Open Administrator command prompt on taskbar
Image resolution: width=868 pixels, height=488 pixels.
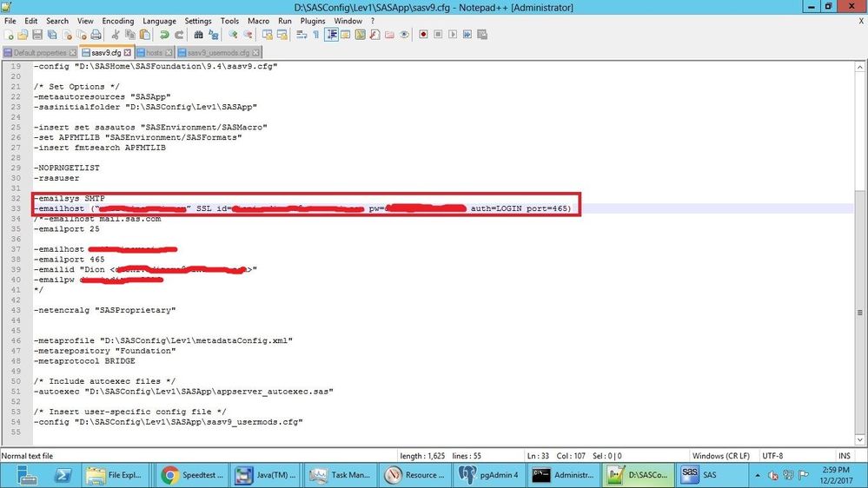point(564,475)
